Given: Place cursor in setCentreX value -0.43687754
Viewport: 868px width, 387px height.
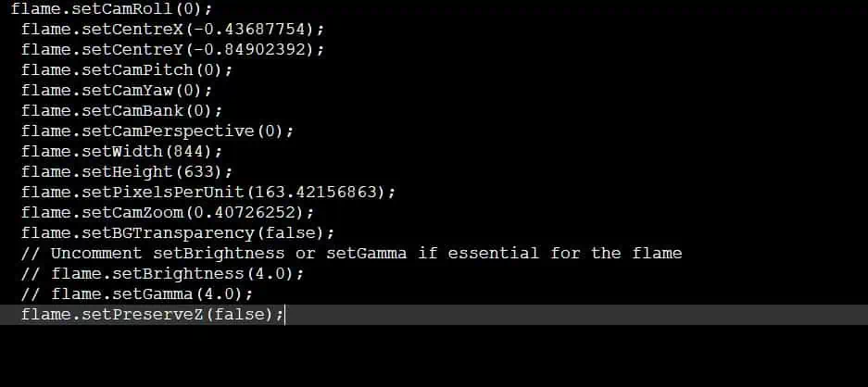Looking at the screenshot, I should pyautogui.click(x=253, y=30).
